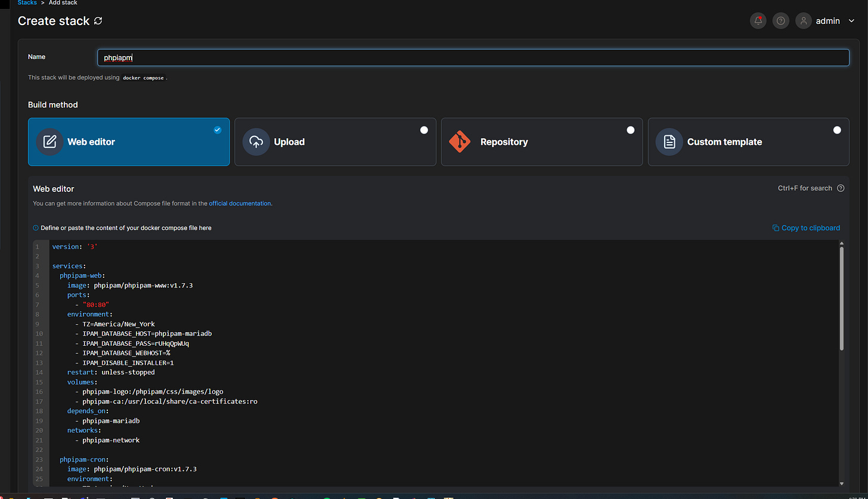This screenshot has height=499, width=868.
Task: Expand the admin user menu chevron
Action: click(851, 21)
